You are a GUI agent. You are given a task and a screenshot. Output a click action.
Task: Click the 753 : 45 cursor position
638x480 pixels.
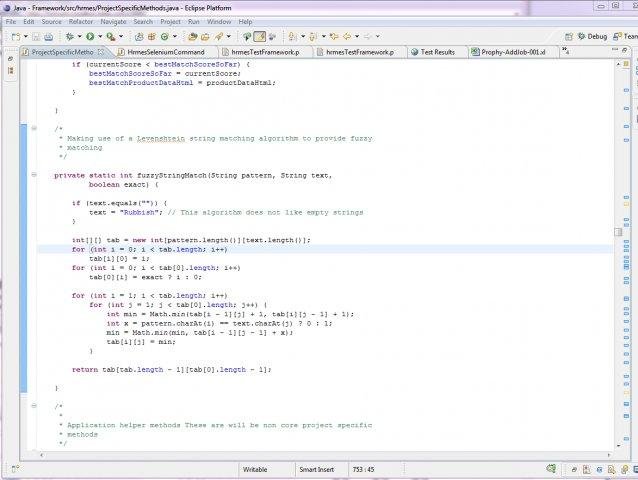point(363,469)
